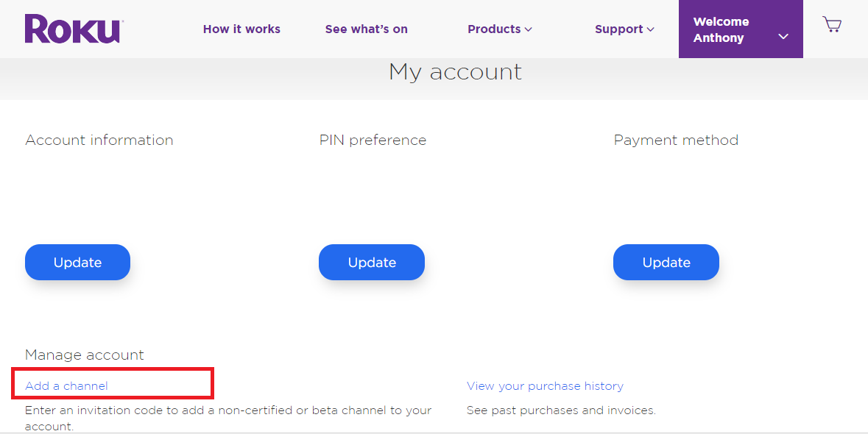Open the Welcome Anthony account menu
This screenshot has width=868, height=434.
(741, 29)
